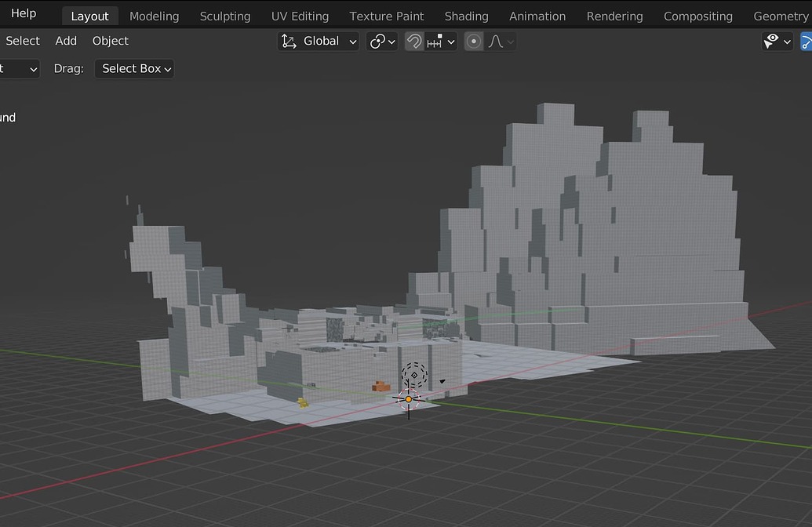Click the transform orientation axes icon
Viewport: 812px width, 527px height.
pyautogui.click(x=289, y=41)
